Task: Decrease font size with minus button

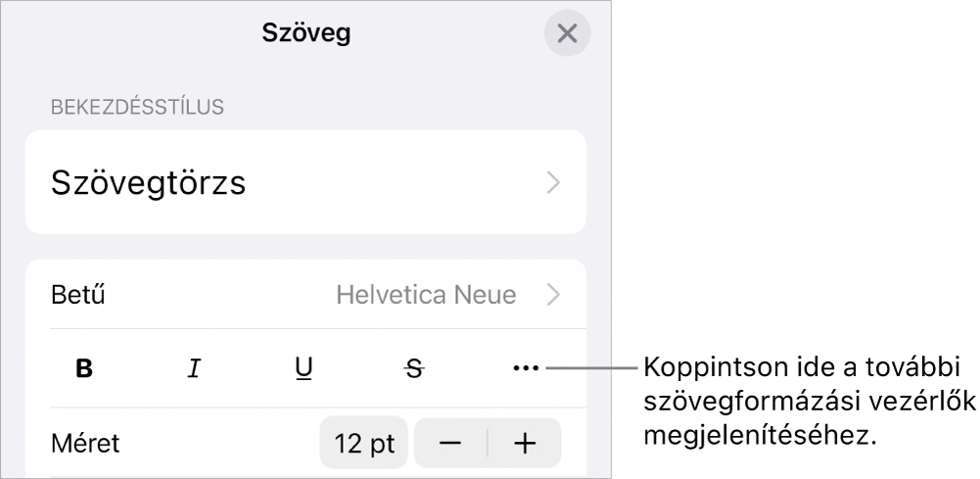Action: [x=450, y=443]
